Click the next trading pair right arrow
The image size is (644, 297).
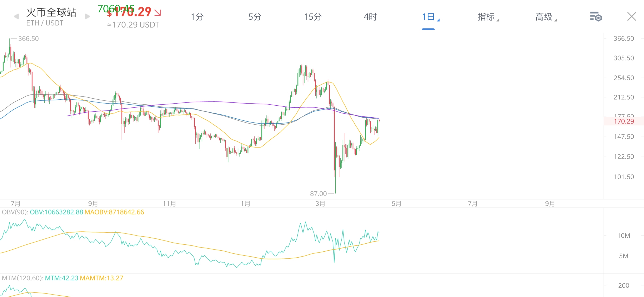coord(87,17)
